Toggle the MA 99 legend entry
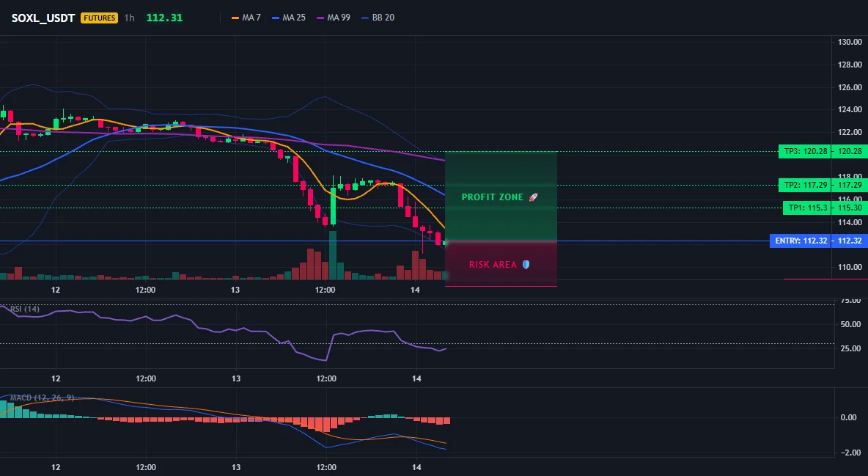868x476 pixels. click(x=334, y=18)
